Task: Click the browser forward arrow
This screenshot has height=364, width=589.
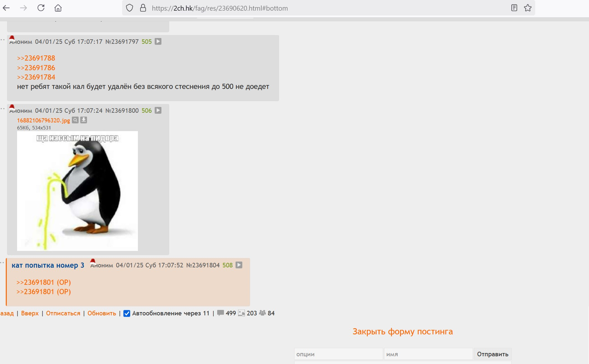Action: click(24, 8)
